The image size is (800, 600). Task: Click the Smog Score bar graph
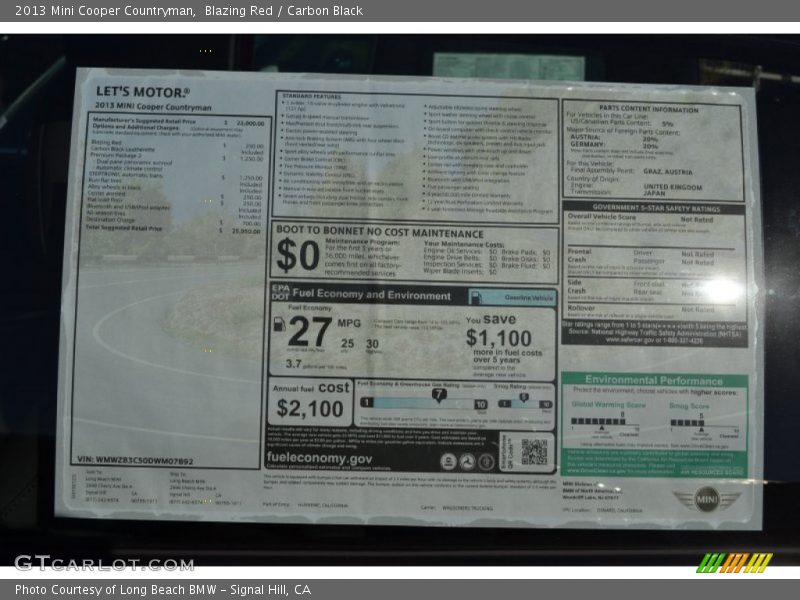click(x=687, y=423)
